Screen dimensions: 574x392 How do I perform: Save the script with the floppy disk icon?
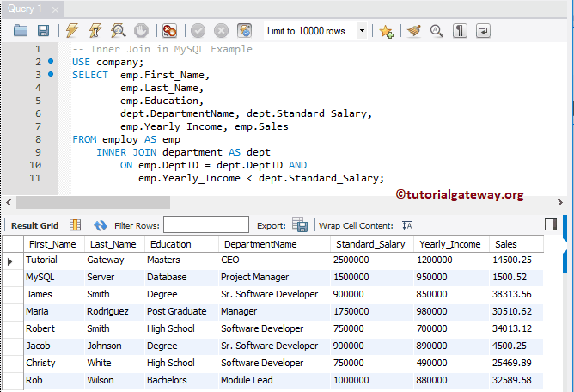point(43,30)
